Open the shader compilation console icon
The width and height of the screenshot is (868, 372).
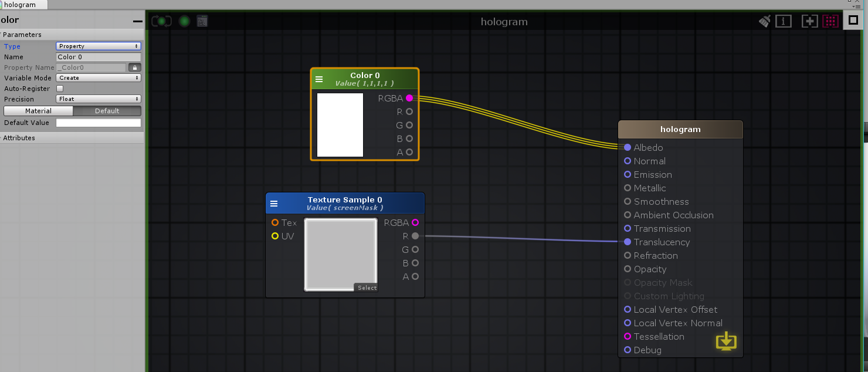point(202,21)
